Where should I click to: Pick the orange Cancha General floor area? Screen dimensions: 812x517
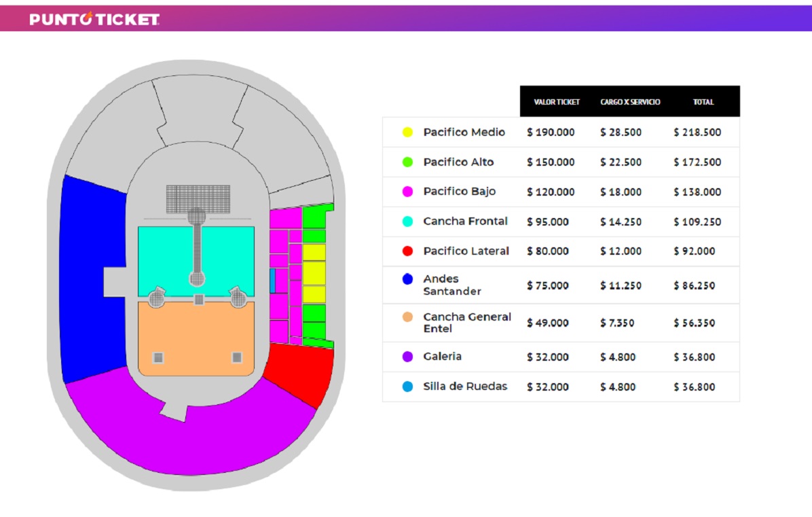[x=196, y=336]
